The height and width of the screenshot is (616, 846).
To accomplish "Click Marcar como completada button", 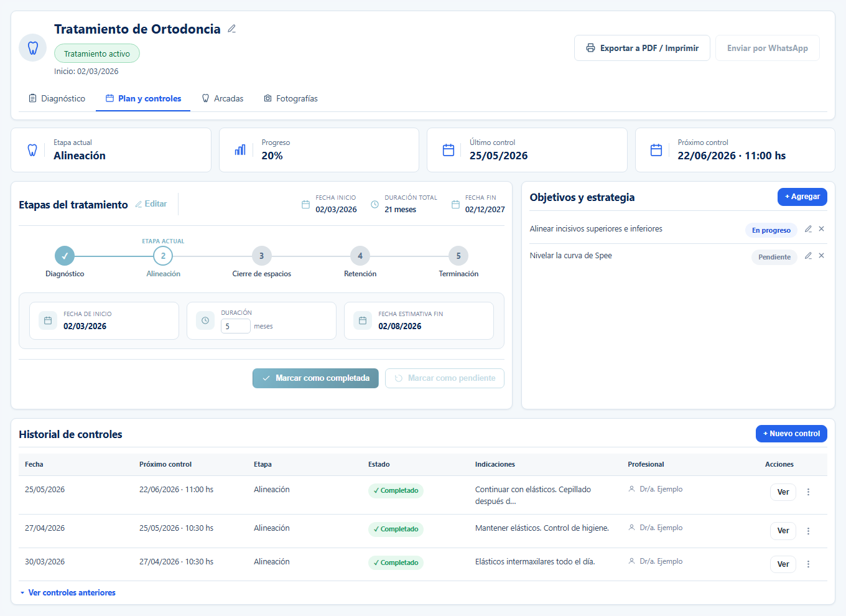I will tap(315, 378).
